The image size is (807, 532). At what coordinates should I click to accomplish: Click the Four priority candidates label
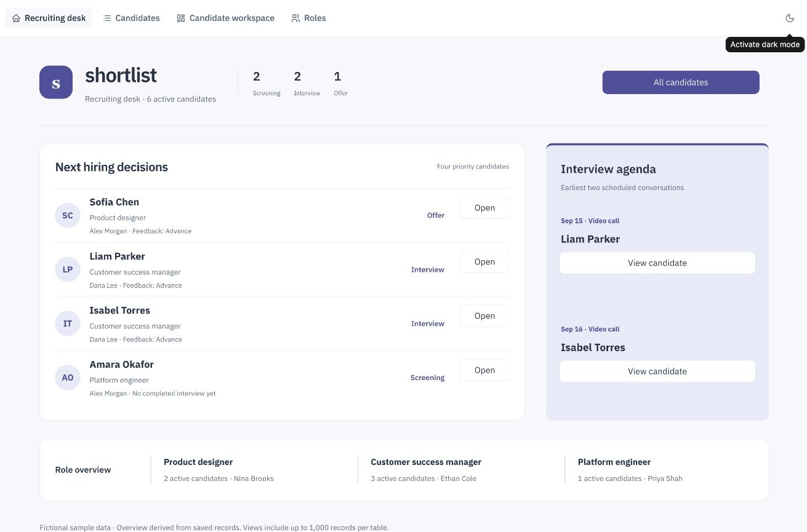point(473,167)
